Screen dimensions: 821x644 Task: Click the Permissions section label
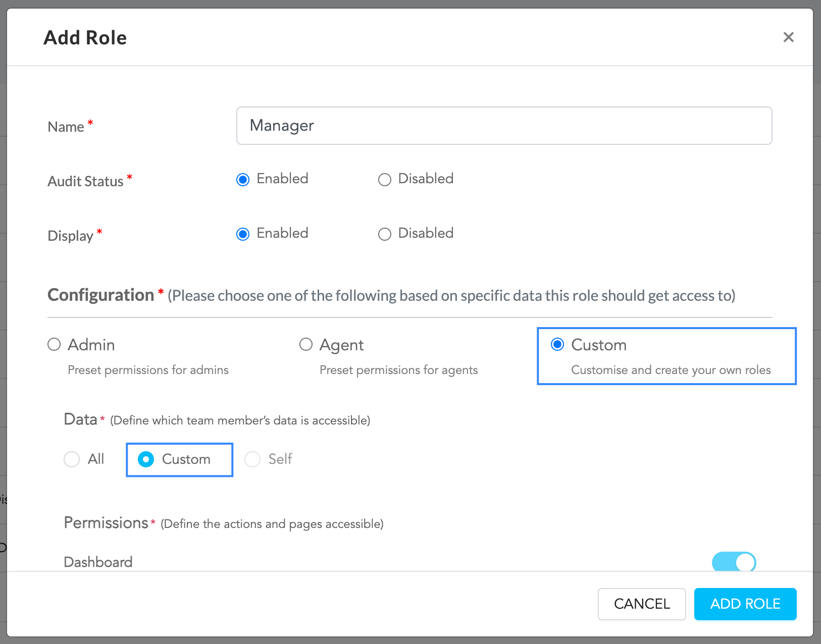tap(106, 523)
